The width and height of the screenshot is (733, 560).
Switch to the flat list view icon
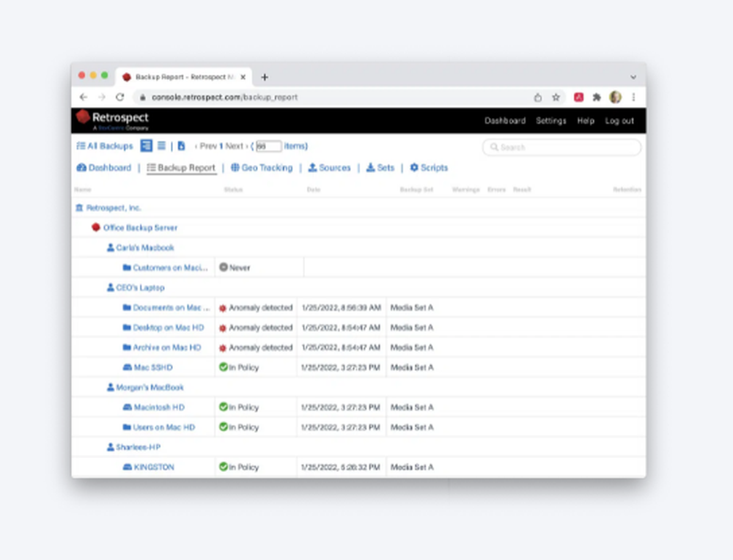[x=162, y=146]
